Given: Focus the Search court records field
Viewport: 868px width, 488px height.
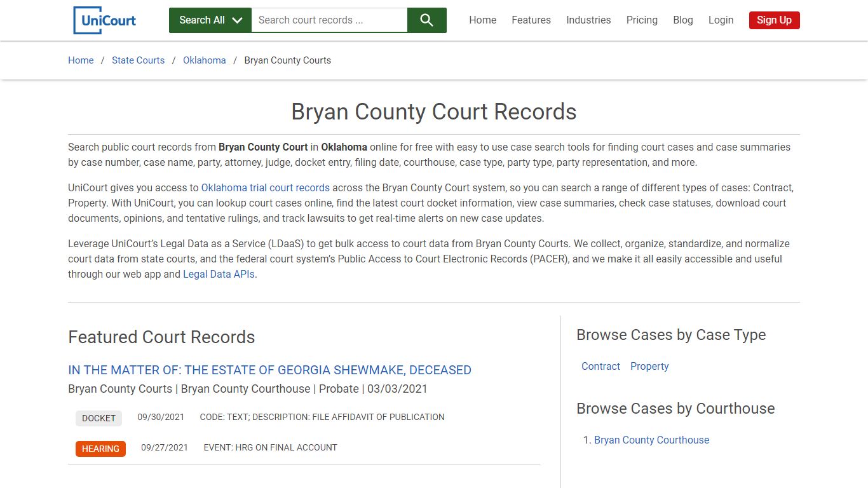Looking at the screenshot, I should (329, 20).
